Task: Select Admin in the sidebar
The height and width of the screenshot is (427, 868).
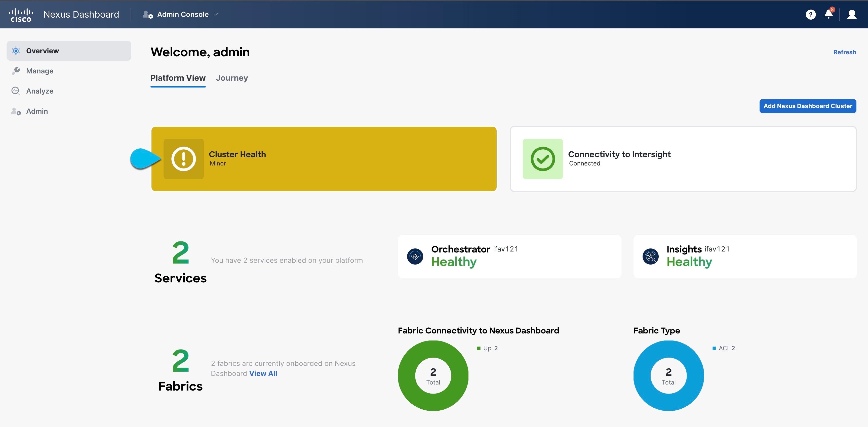Action: (x=69, y=111)
